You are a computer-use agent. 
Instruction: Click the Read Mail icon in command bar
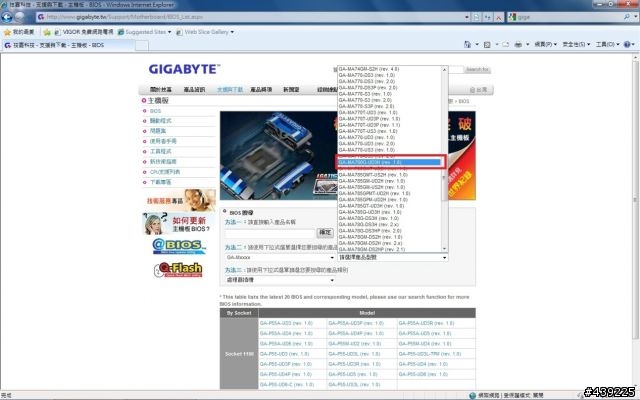(x=505, y=44)
